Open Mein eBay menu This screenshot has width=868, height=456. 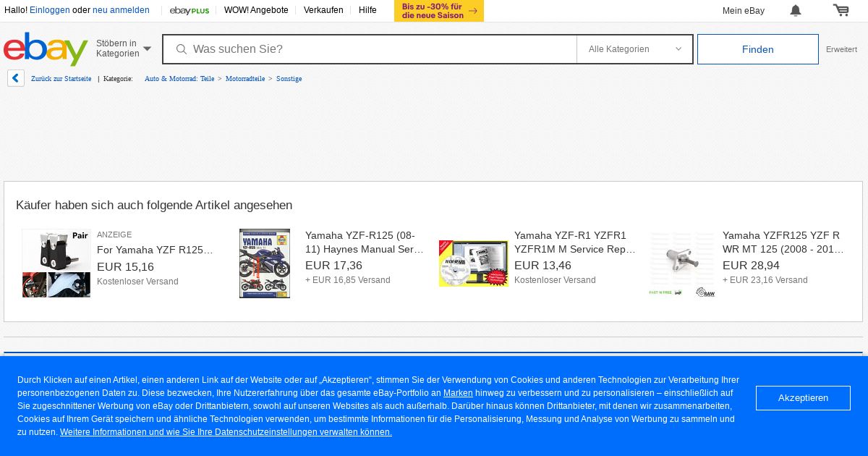click(x=744, y=11)
